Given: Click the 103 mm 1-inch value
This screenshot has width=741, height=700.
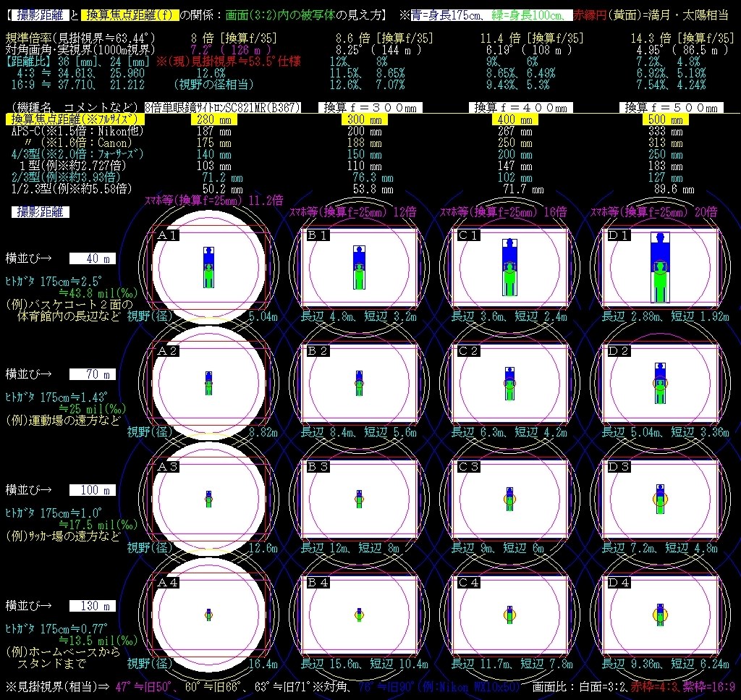Looking at the screenshot, I should pos(214,166).
